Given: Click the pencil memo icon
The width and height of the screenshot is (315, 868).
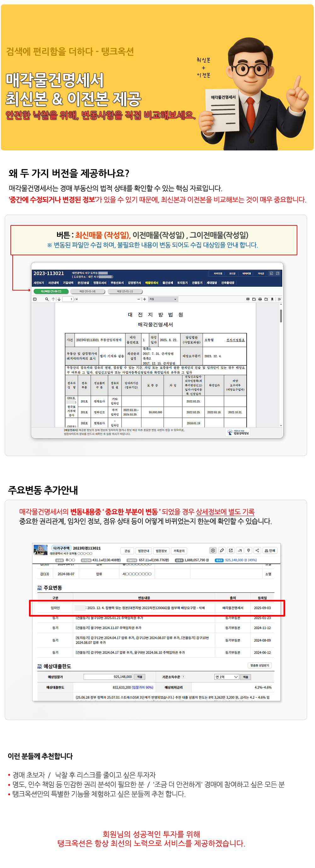Looking at the screenshot, I should 222,550.
